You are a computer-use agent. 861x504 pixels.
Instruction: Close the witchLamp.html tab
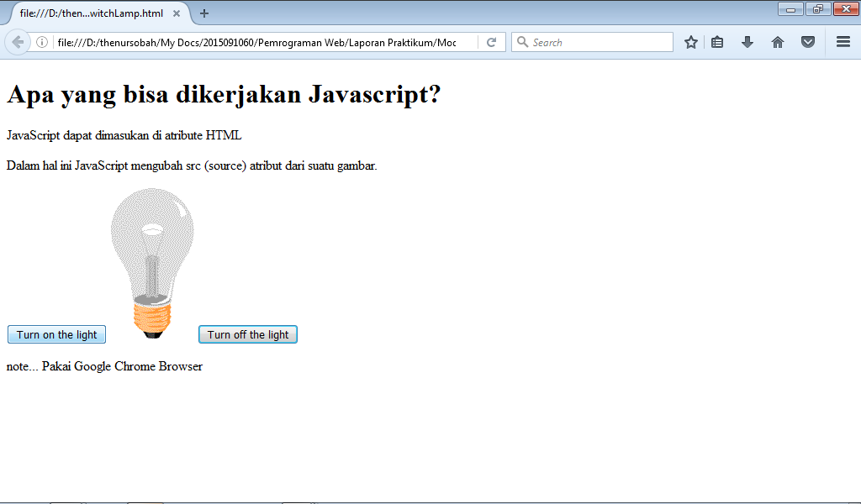[x=176, y=13]
